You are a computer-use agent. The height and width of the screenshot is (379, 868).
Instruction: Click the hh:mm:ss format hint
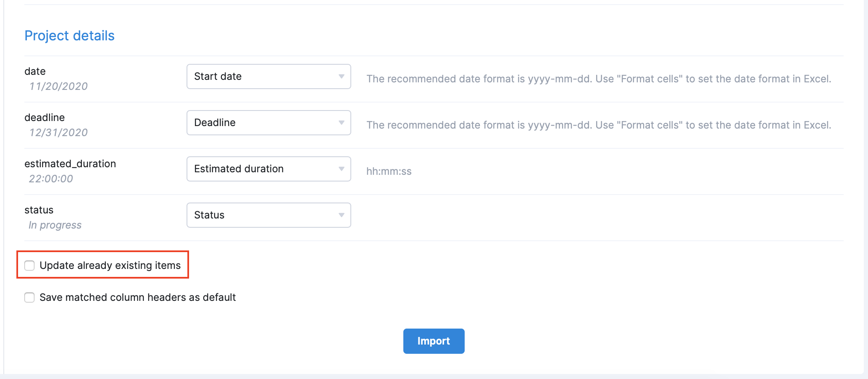click(x=389, y=171)
